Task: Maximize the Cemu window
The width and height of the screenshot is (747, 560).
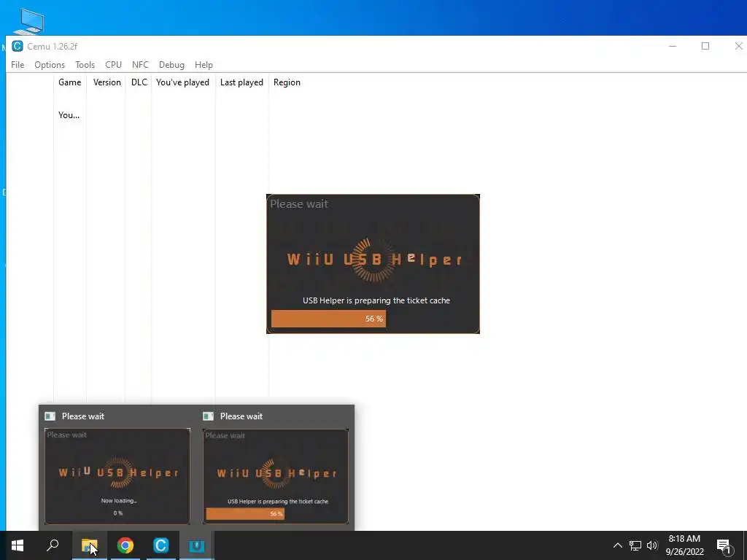Action: [x=705, y=46]
